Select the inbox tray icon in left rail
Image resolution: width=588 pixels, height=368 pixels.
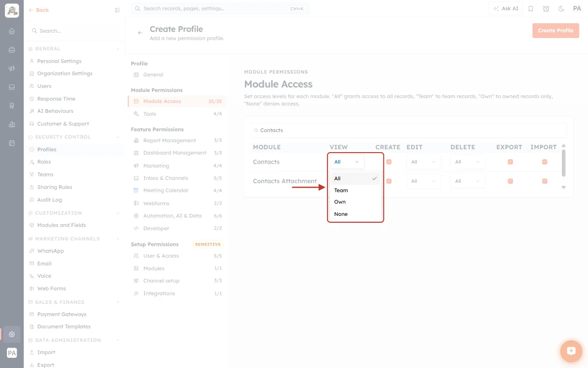pos(12,87)
